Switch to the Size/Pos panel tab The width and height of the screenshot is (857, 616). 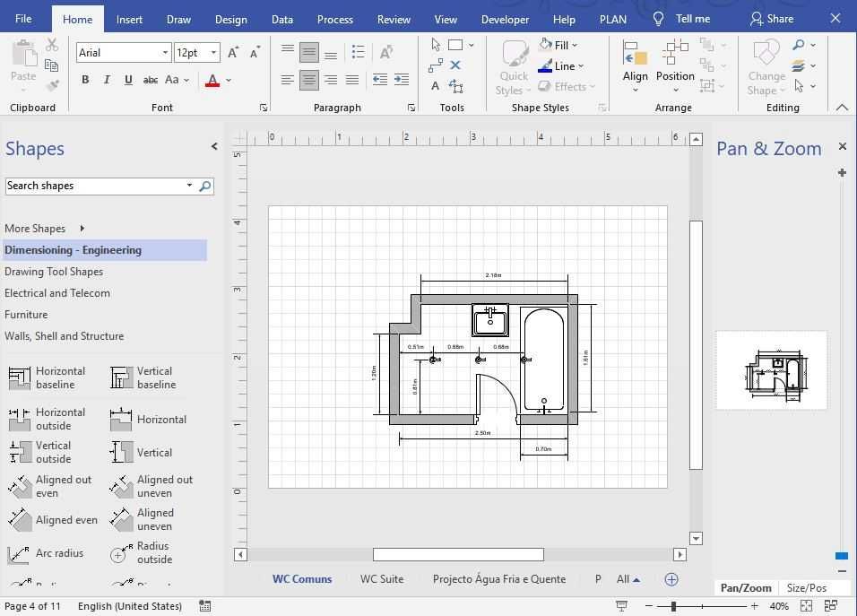click(x=807, y=588)
